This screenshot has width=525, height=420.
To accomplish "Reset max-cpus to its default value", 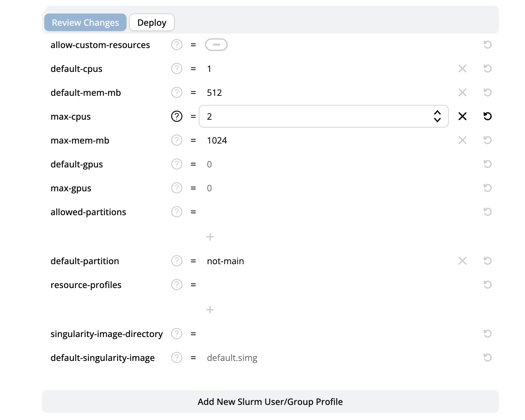I will click(x=487, y=117).
